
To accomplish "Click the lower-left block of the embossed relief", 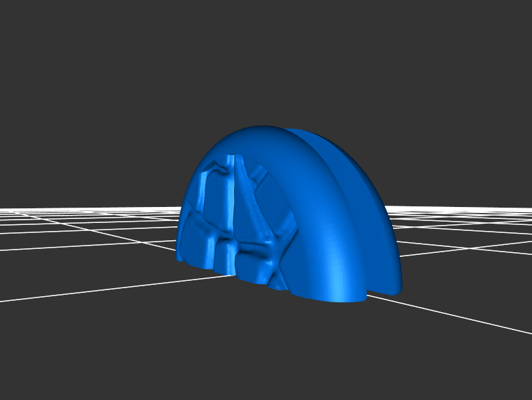I will (x=196, y=243).
